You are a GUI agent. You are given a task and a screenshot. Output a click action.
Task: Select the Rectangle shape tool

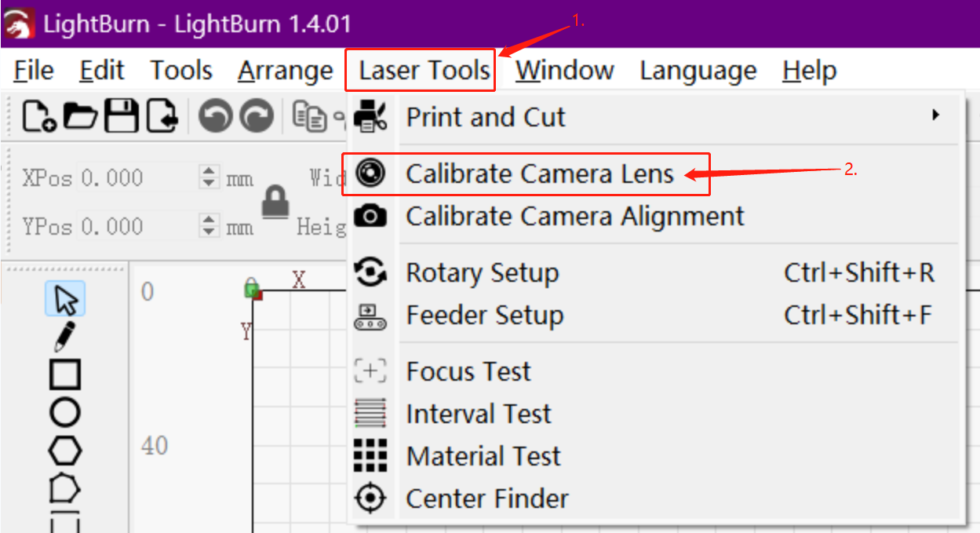[x=65, y=374]
